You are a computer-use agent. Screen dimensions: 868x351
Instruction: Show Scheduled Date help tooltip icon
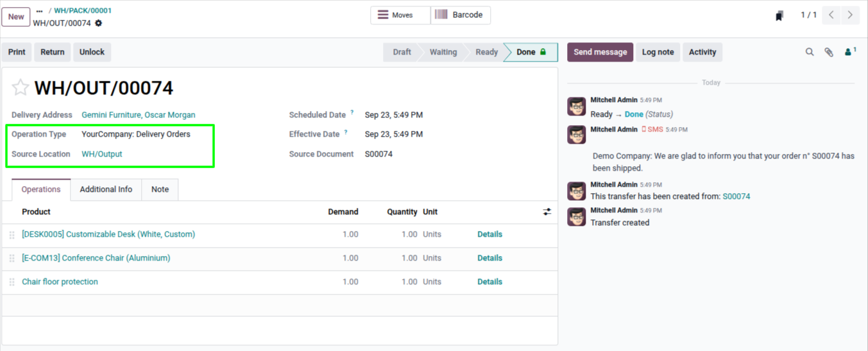pyautogui.click(x=352, y=113)
